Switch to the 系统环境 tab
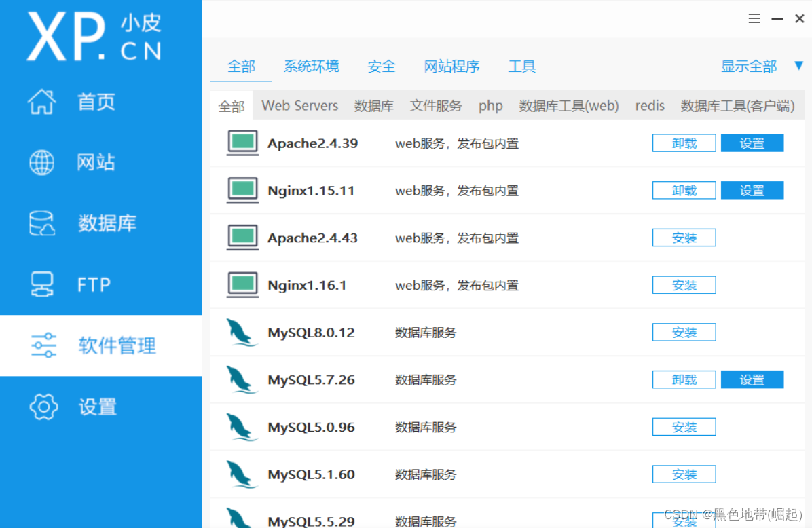 (x=311, y=67)
